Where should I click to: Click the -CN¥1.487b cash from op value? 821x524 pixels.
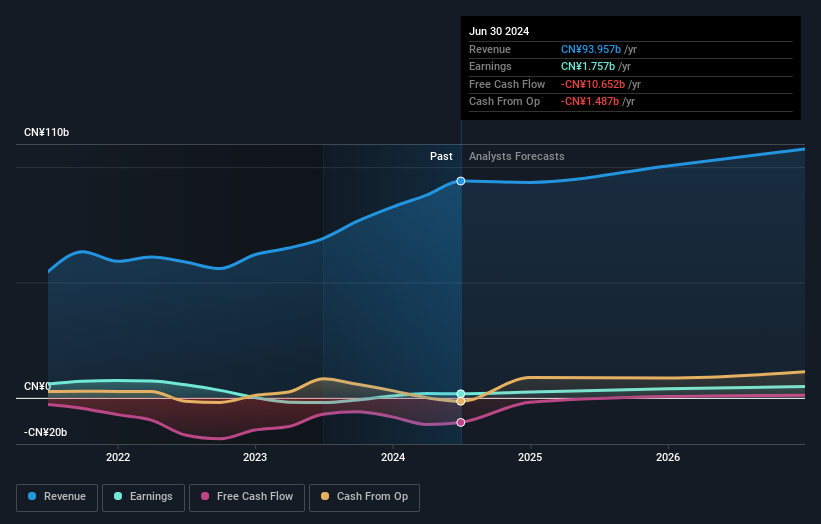(590, 102)
